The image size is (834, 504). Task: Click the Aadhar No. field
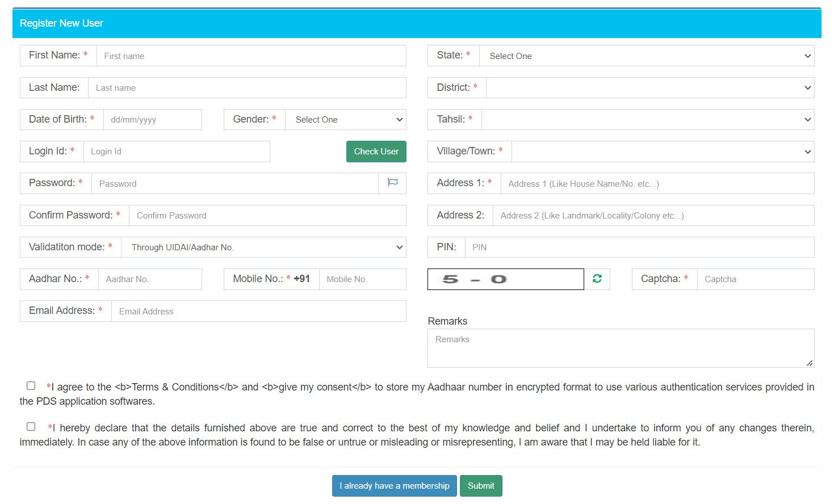pyautogui.click(x=150, y=279)
